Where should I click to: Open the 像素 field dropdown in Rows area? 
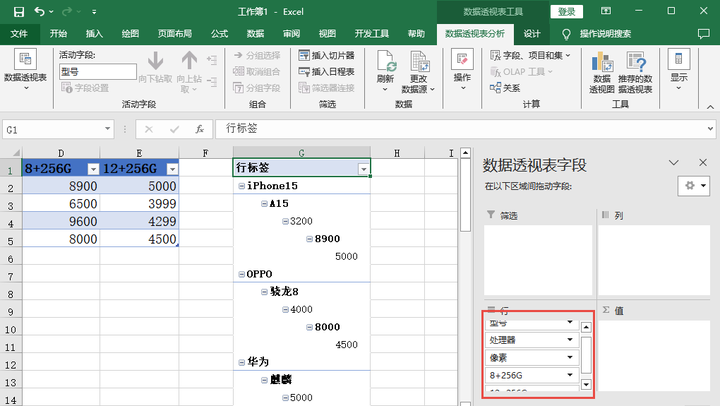[x=570, y=357]
